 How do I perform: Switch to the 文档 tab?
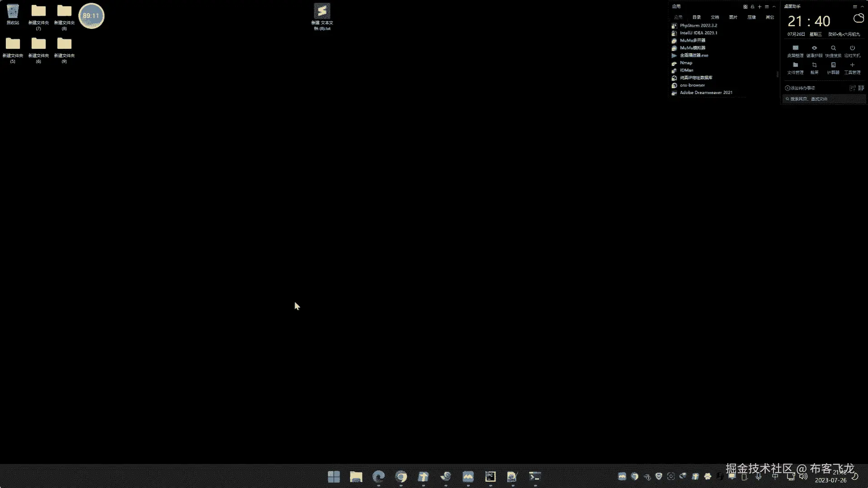(x=715, y=17)
